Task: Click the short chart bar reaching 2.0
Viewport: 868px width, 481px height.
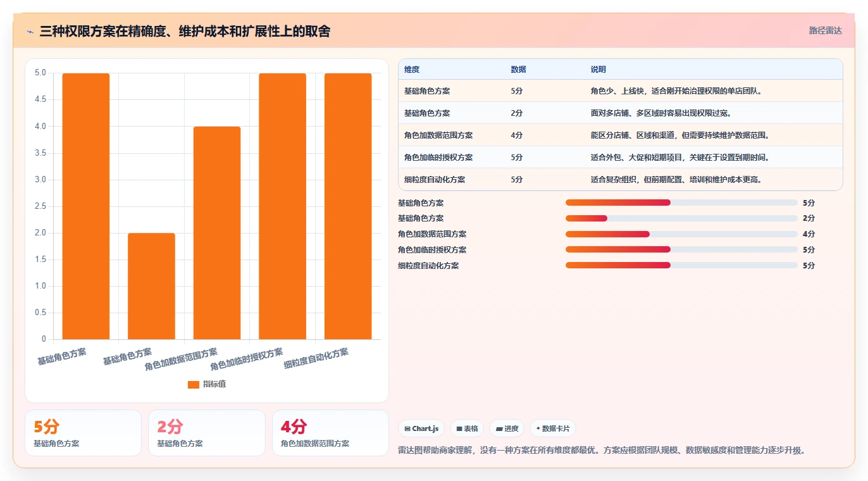Action: coord(151,286)
